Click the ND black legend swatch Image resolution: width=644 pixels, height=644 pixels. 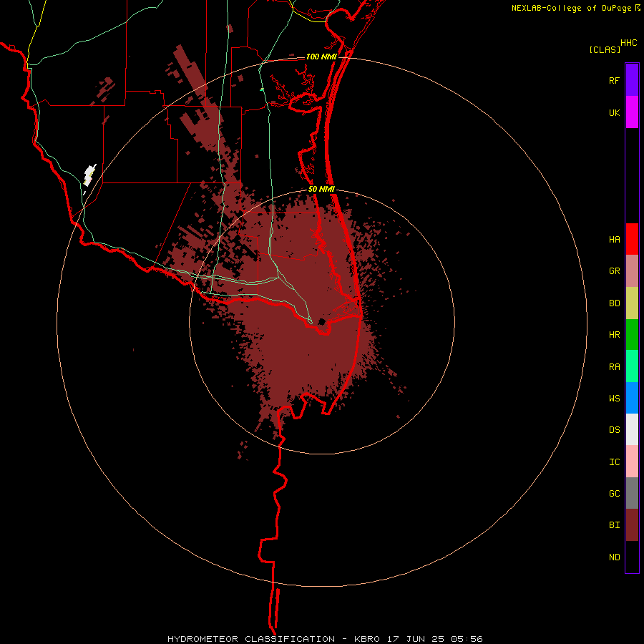tap(632, 557)
